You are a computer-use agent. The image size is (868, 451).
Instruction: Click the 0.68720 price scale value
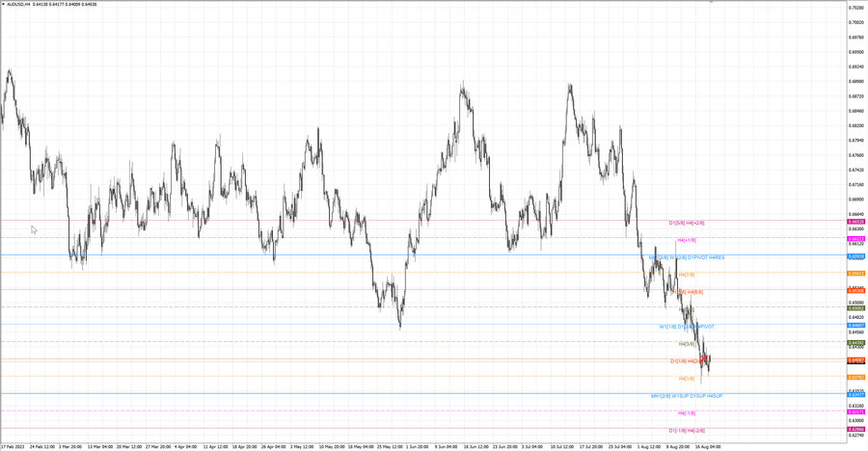pyautogui.click(x=856, y=96)
